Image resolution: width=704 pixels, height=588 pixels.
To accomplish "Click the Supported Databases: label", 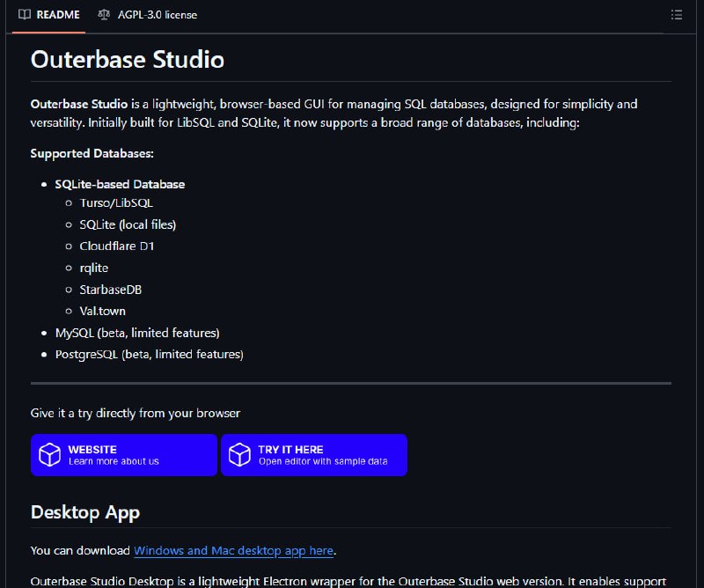I will pos(92,154).
